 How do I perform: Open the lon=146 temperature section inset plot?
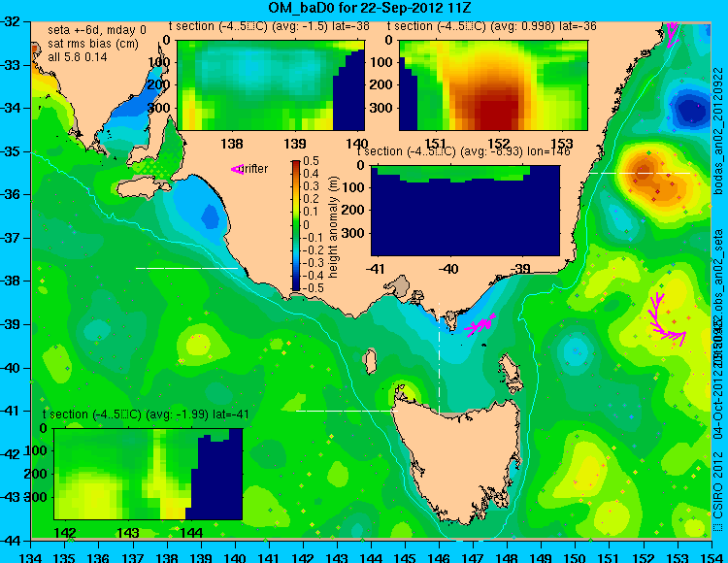[x=465, y=211]
